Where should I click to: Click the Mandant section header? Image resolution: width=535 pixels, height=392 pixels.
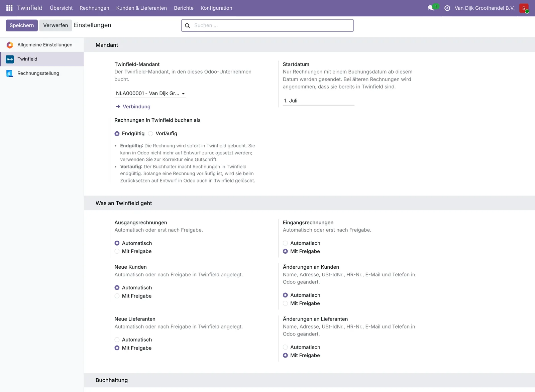107,45
